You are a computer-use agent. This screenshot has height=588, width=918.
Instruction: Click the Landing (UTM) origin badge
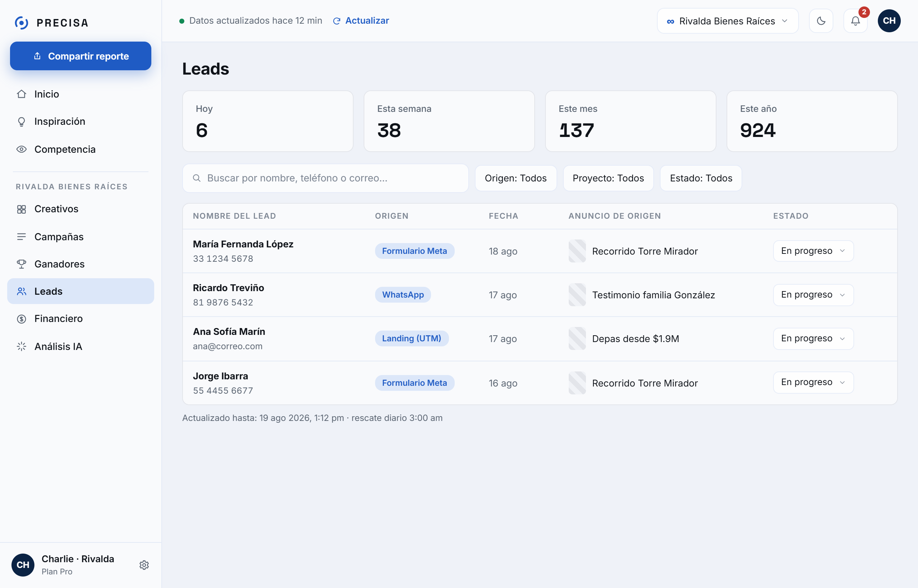point(412,339)
